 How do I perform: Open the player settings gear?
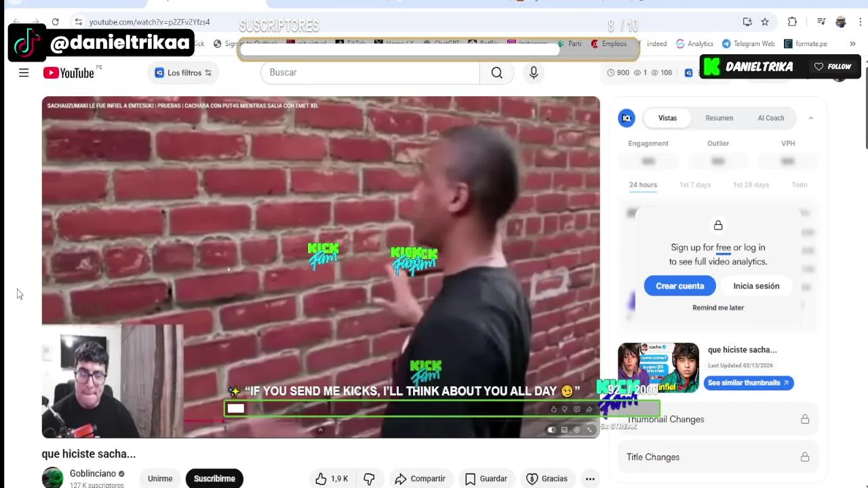[577, 430]
